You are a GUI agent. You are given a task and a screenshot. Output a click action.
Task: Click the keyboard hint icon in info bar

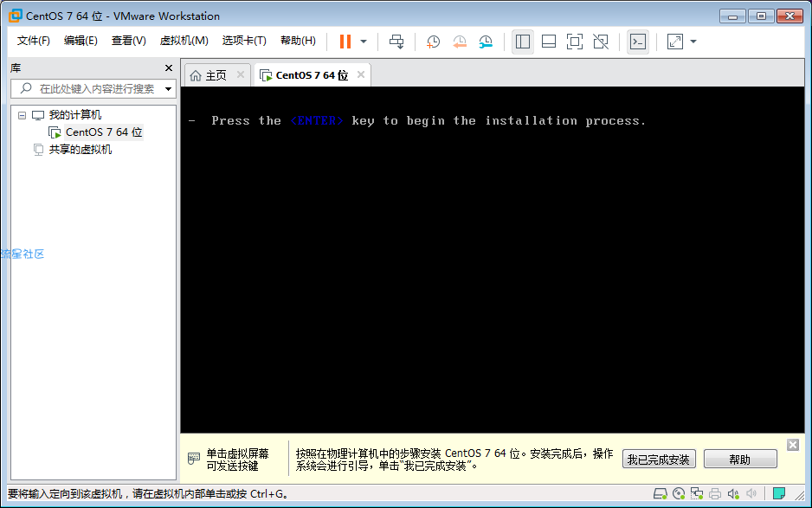click(194, 459)
